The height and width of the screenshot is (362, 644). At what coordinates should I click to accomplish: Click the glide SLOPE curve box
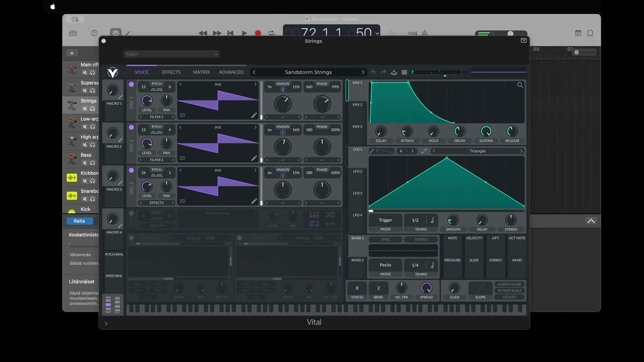(x=480, y=288)
